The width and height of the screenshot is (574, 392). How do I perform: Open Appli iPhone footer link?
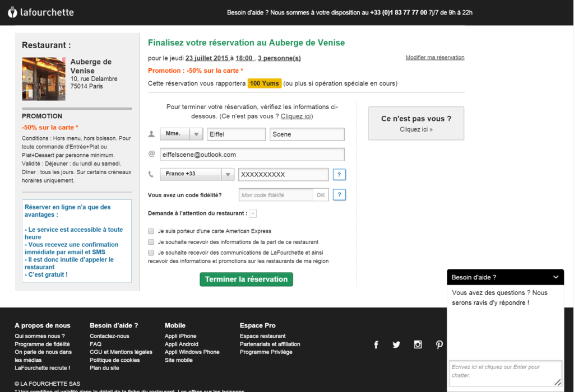(x=180, y=336)
